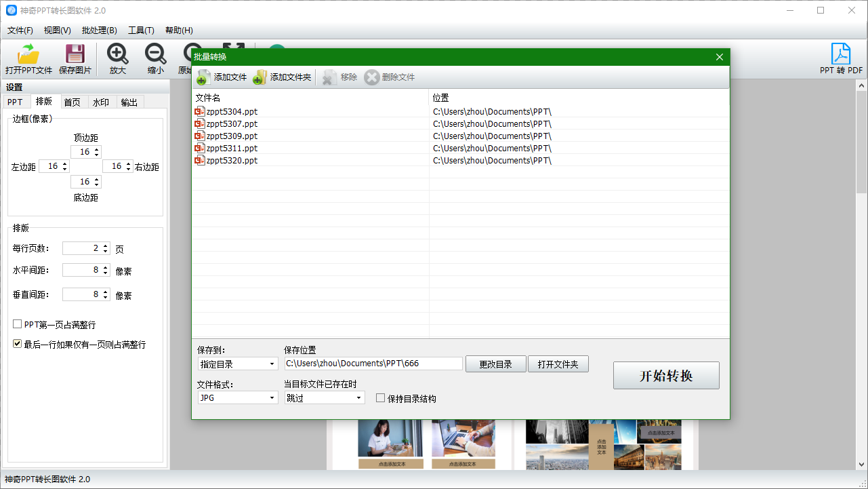Click the Save Image floppy disk icon

click(x=75, y=54)
